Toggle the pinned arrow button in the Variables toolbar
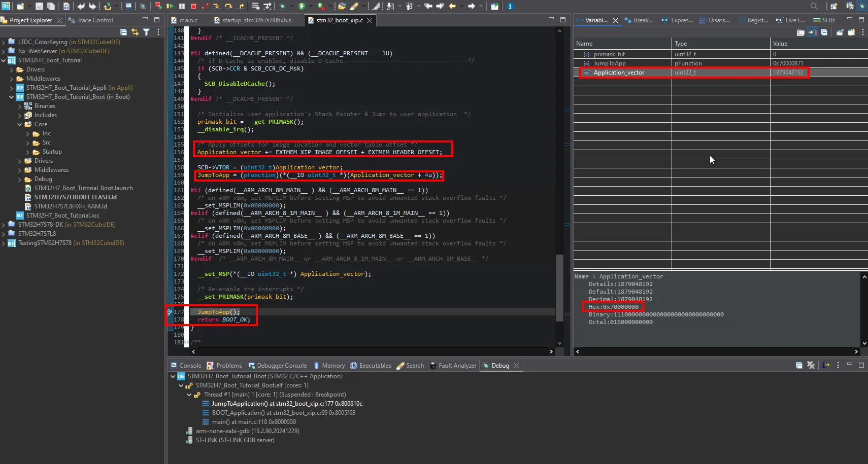This screenshot has height=464, width=868. (x=813, y=32)
